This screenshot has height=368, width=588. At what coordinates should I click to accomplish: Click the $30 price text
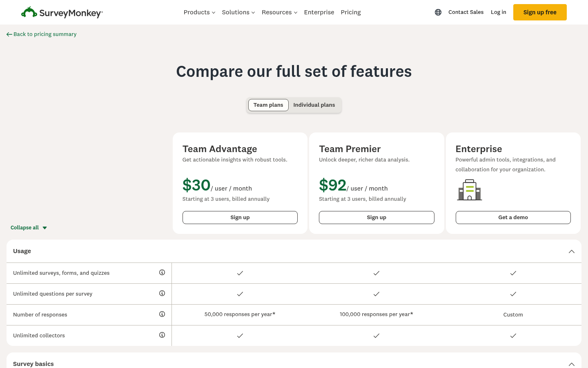pos(196,185)
